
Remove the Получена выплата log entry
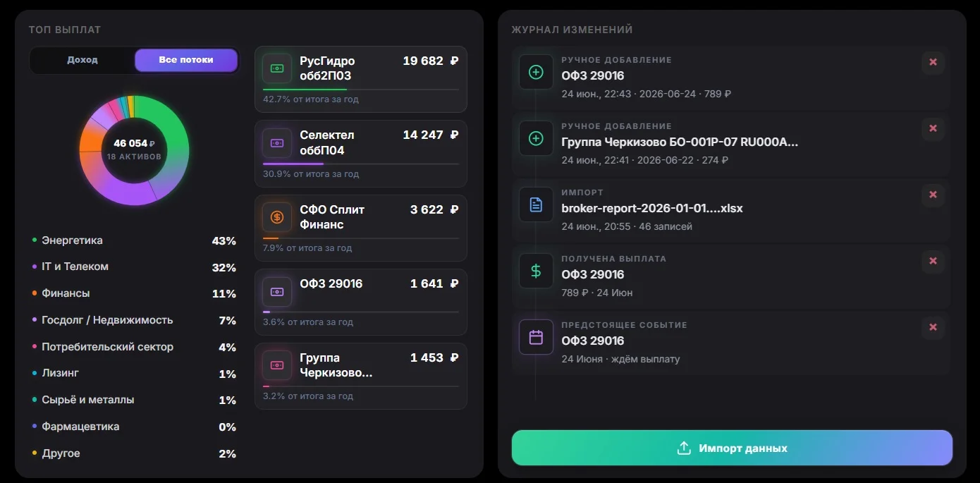(x=933, y=261)
